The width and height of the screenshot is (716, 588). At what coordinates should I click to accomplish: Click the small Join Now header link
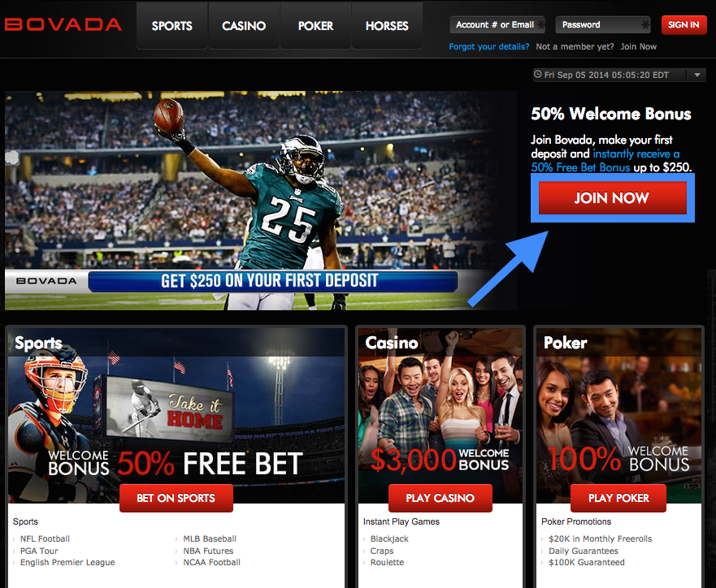pos(638,46)
